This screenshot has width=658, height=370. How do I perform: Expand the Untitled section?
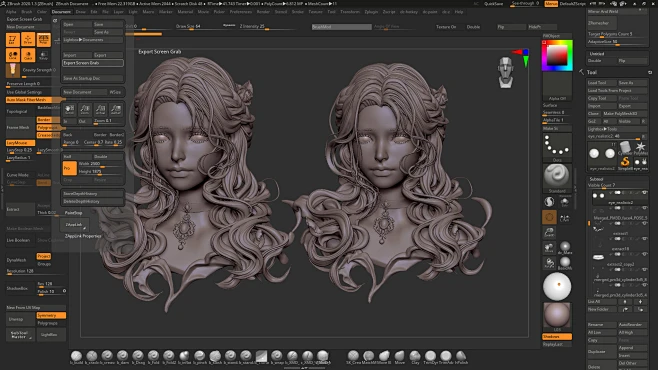point(597,54)
